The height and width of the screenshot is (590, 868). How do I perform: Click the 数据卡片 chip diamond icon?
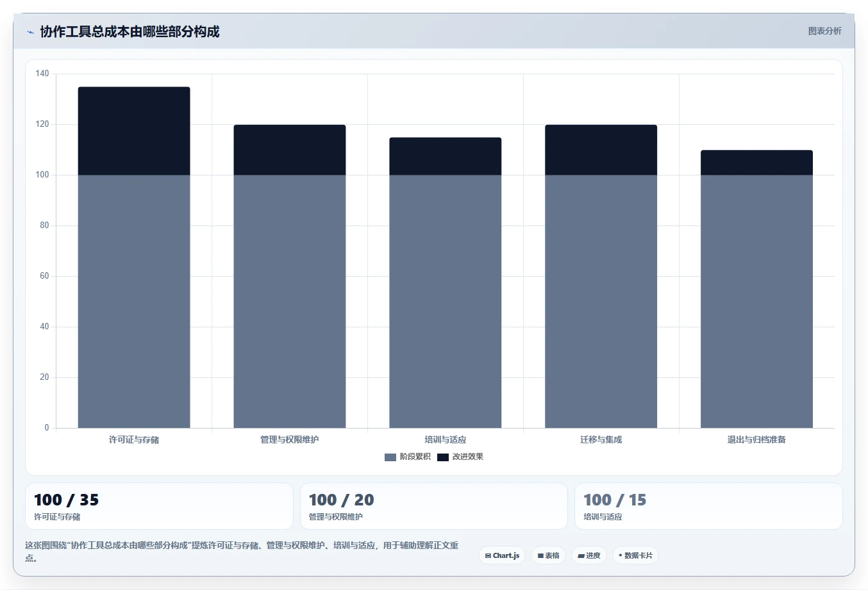coord(620,555)
